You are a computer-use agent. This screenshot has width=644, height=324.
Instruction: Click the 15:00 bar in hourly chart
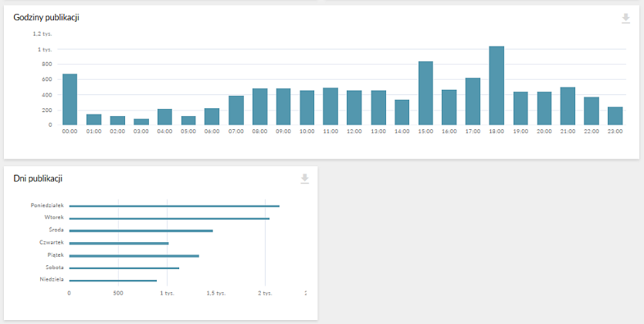pos(425,94)
